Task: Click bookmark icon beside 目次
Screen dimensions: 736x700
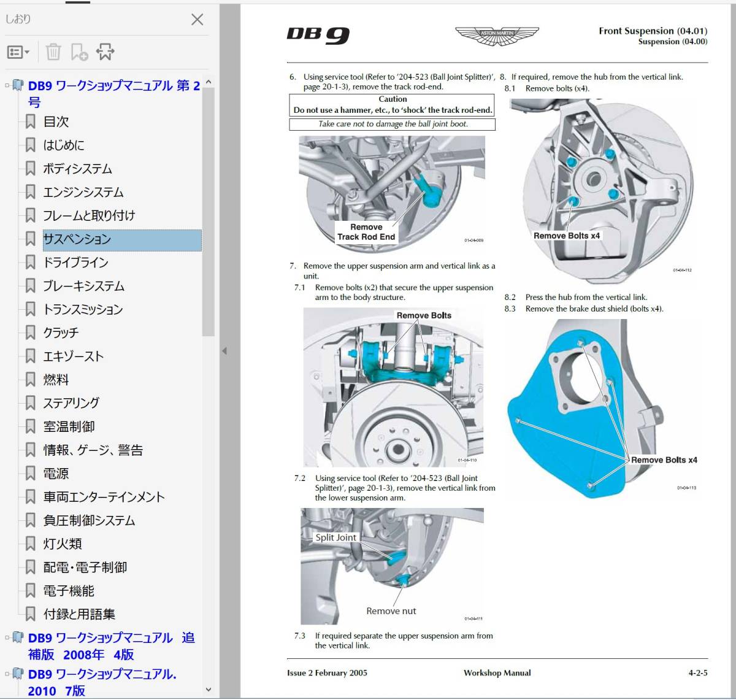Action: click(30, 121)
